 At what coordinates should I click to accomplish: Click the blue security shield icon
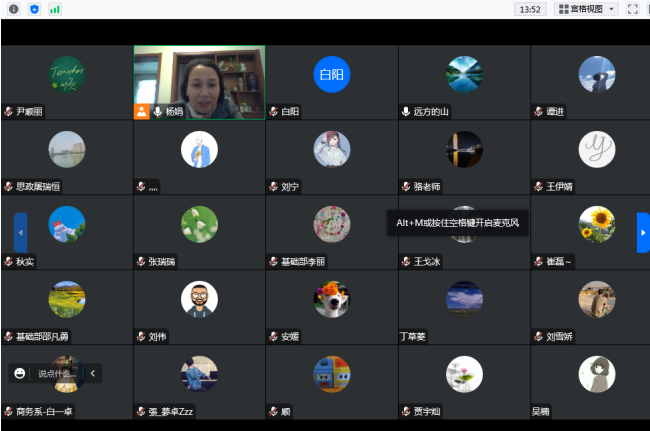pyautogui.click(x=34, y=9)
